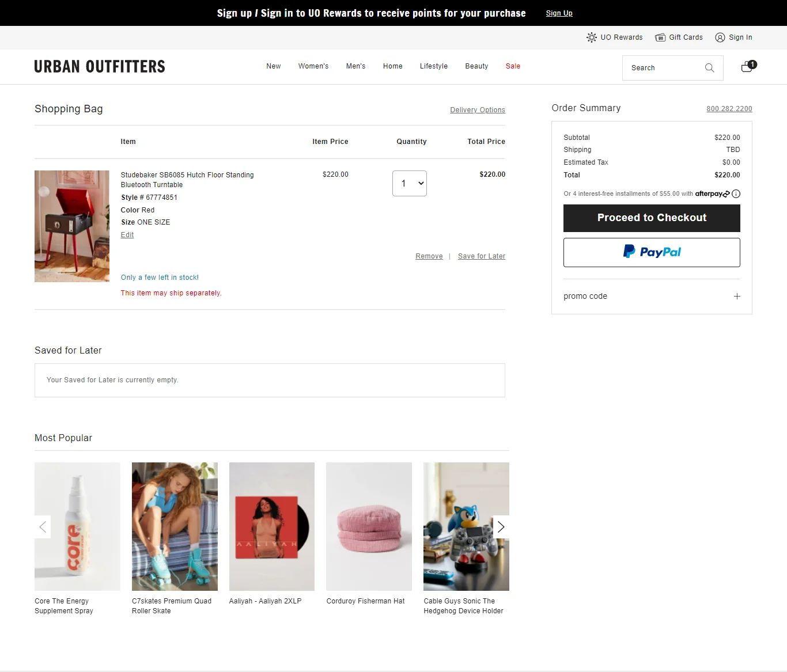Open the quantity dropdown for the turntable
This screenshot has height=672, width=787.
(409, 183)
